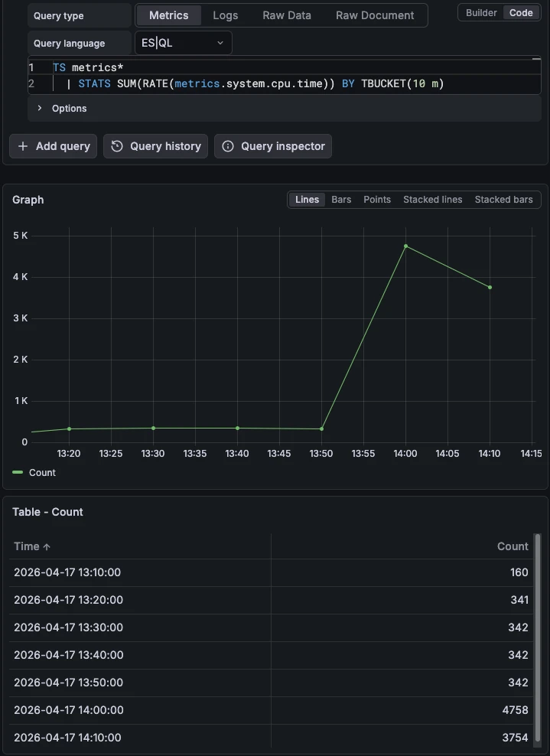Click the plus icon on Add query
Viewport: 550px width, 756px height.
23,146
